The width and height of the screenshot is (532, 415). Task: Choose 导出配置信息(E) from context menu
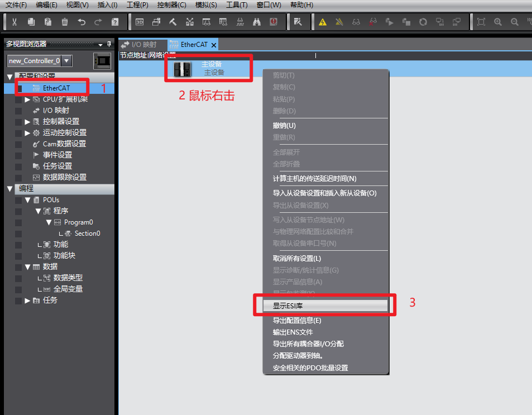(x=297, y=321)
